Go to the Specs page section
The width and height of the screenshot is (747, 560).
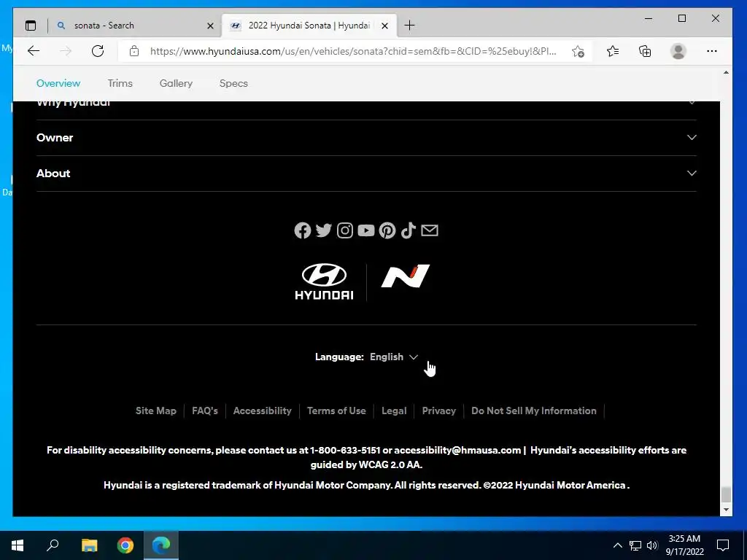tap(233, 83)
